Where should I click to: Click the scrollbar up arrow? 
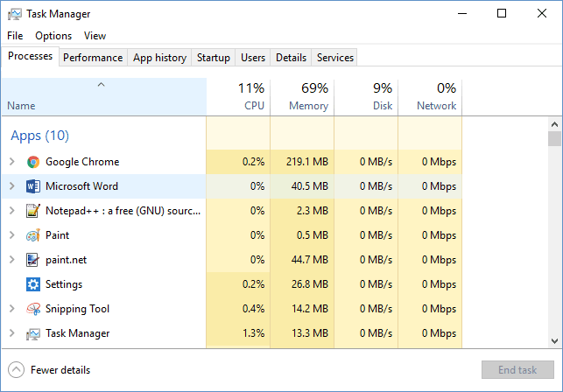point(555,124)
